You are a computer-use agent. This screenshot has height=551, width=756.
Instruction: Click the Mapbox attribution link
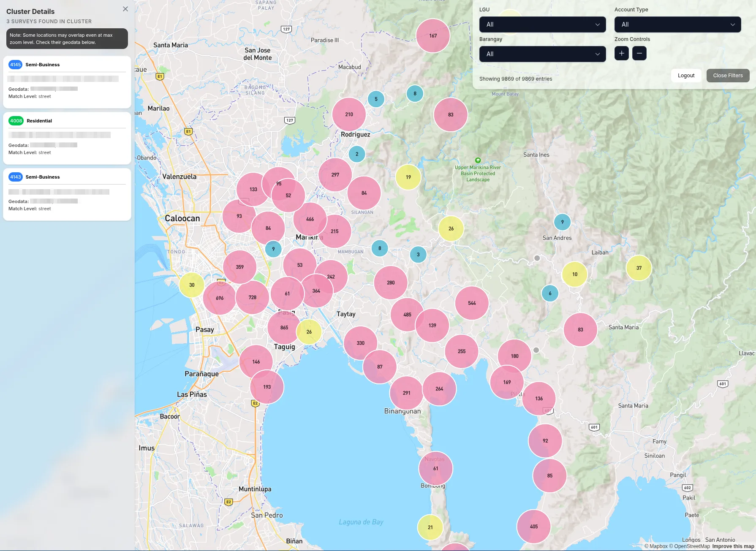click(x=656, y=546)
